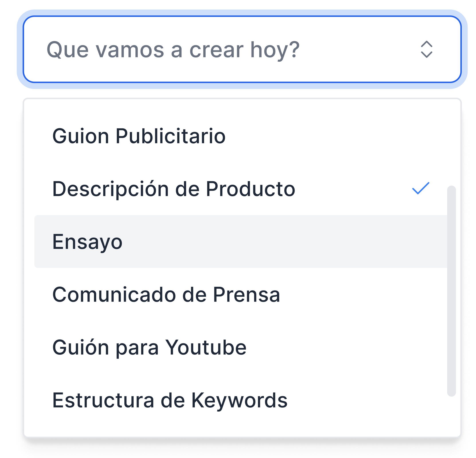Click the blue checkmark beside Descripción de Producto
The image size is (476, 458).
coord(421,188)
